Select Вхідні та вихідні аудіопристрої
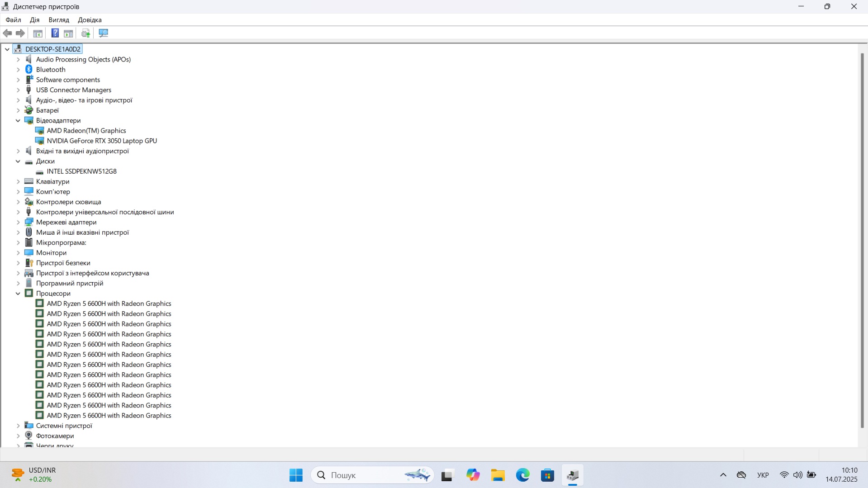This screenshot has height=488, width=868. click(x=82, y=151)
